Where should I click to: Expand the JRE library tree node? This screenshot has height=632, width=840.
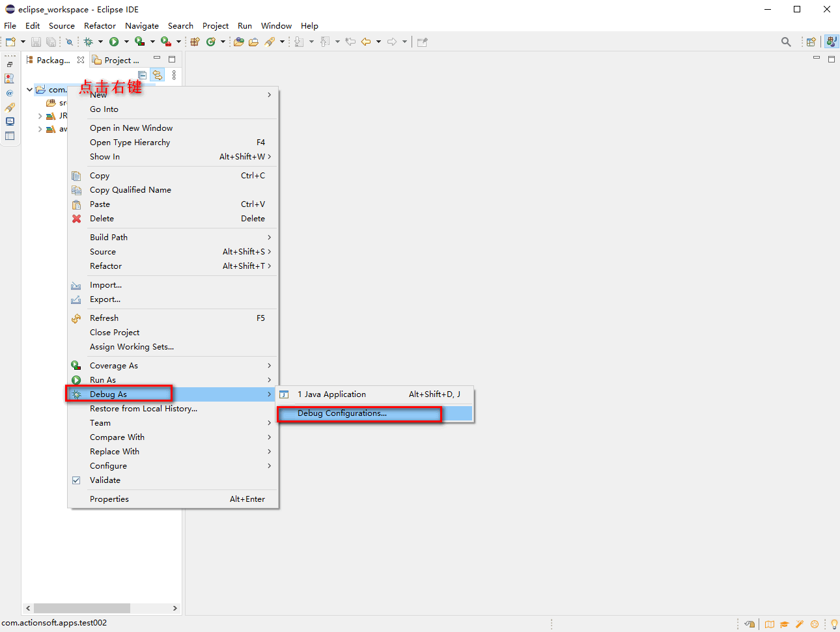(40, 116)
